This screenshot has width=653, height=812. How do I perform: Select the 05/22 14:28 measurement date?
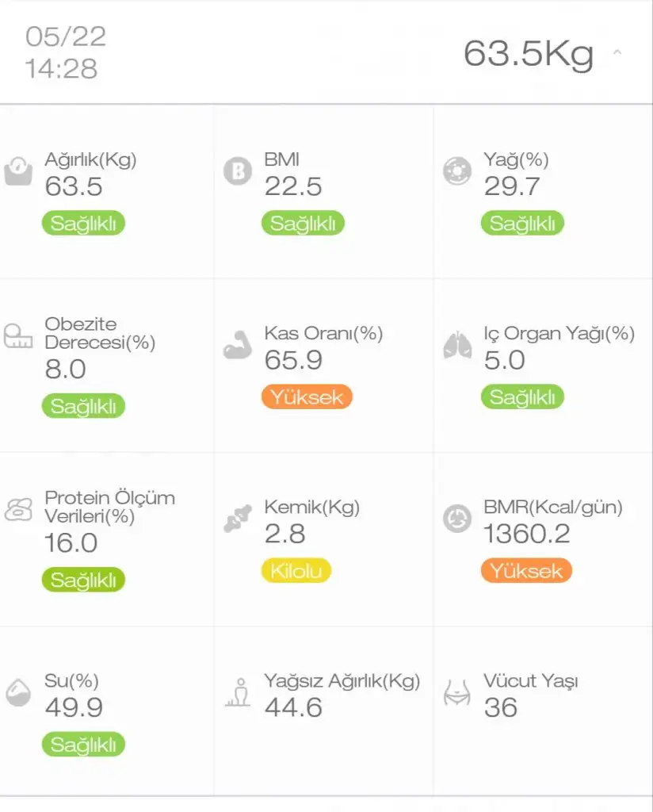tap(65, 52)
